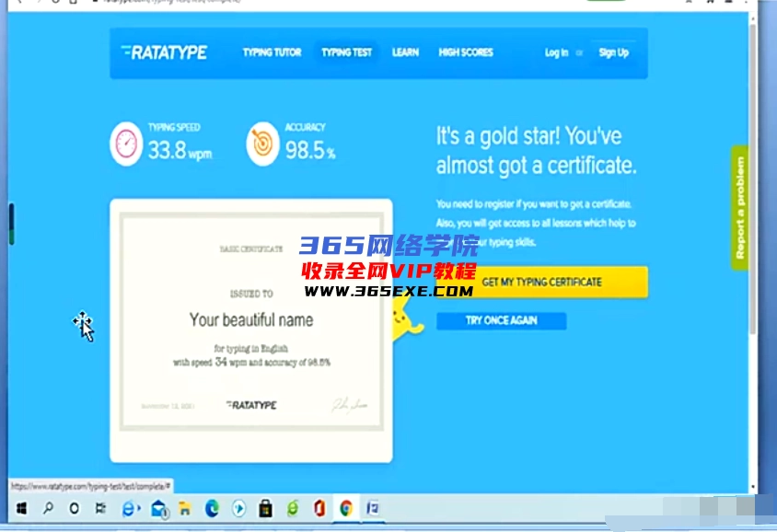
Task: Open taskbar search magnifier
Action: 47,508
